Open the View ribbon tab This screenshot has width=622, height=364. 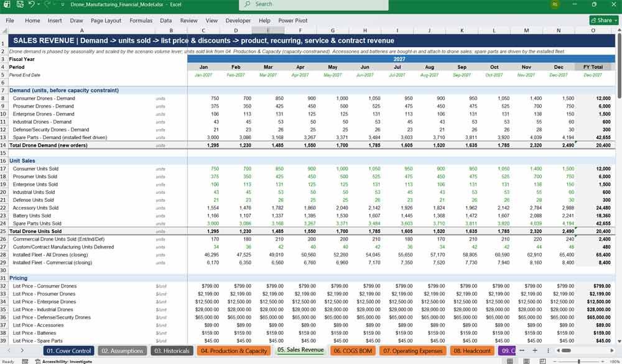click(211, 20)
